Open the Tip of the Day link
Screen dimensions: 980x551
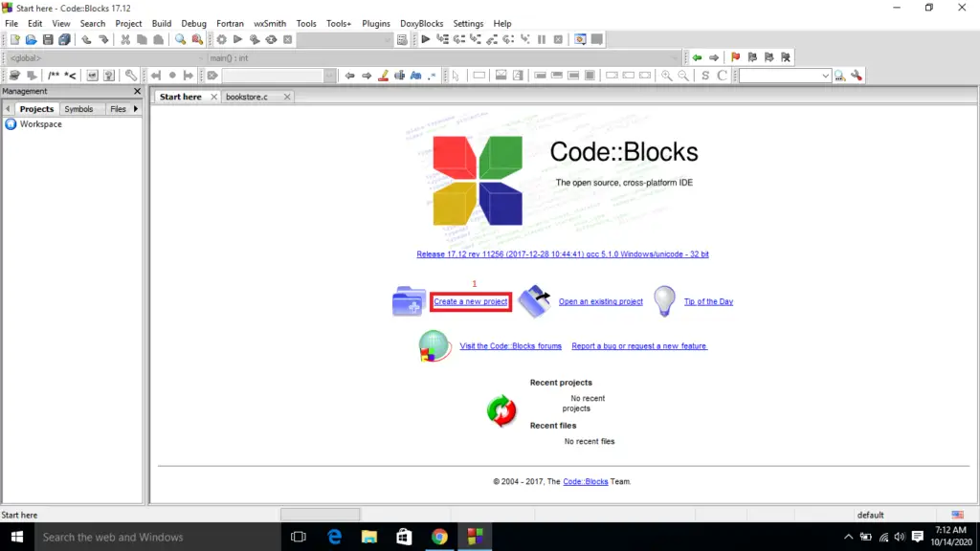[708, 300]
